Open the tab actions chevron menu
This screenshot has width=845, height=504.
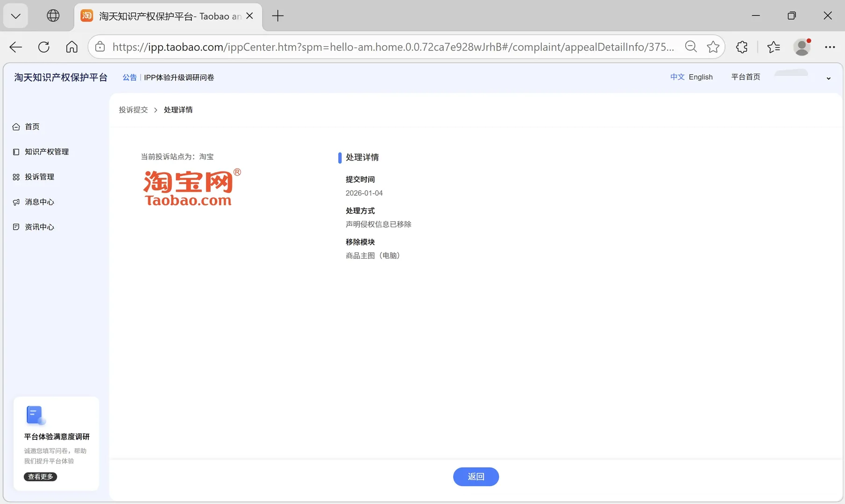(x=16, y=16)
